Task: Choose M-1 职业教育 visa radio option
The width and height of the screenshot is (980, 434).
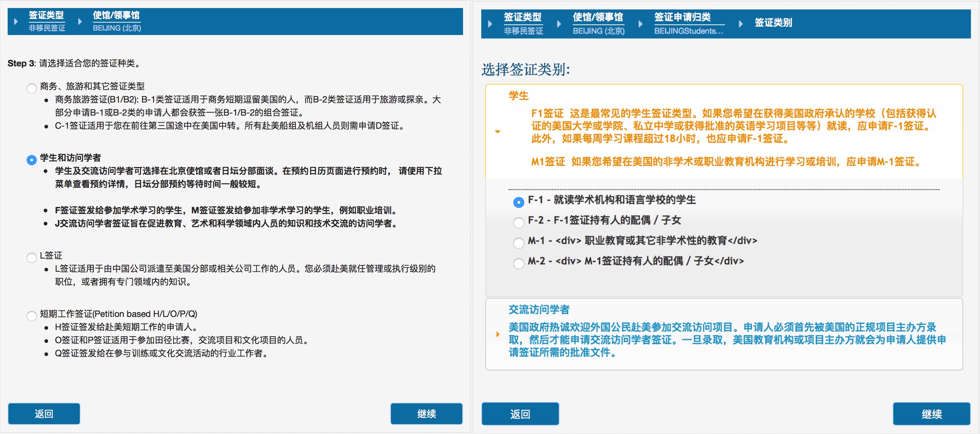Action: pos(518,243)
